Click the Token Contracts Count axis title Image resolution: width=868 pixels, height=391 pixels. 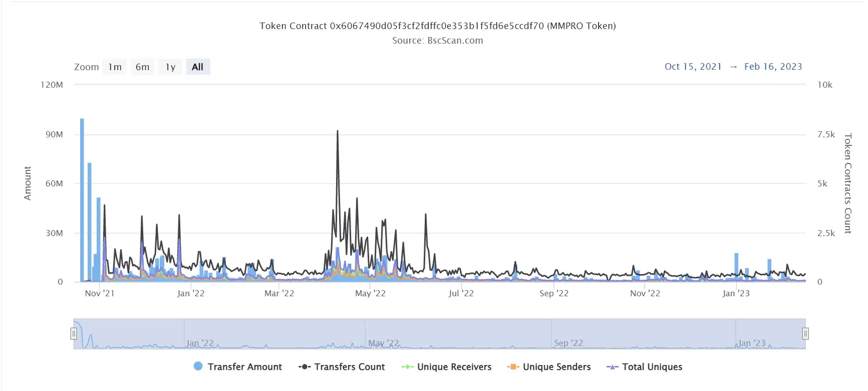[847, 183]
